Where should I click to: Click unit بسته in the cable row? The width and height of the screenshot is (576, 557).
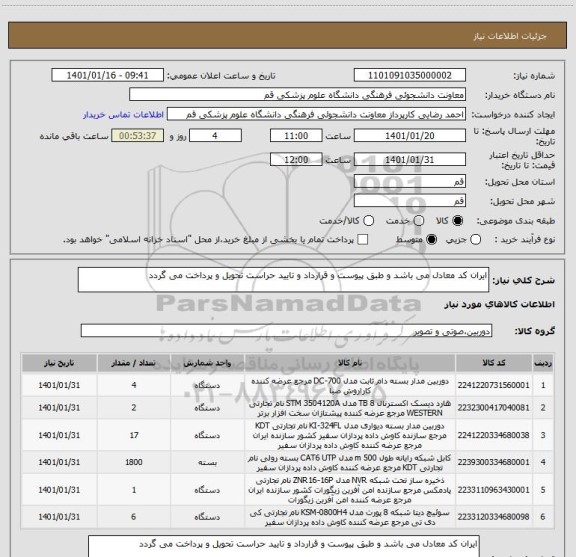point(207,462)
